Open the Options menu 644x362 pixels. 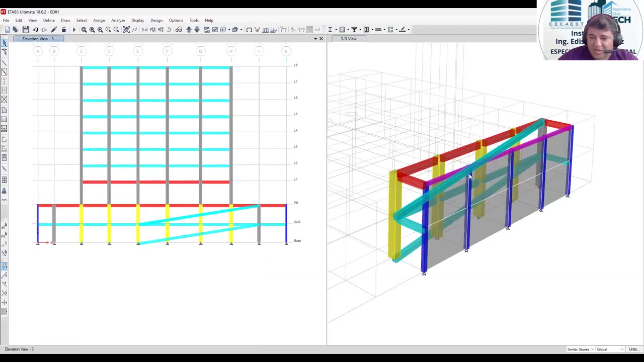176,21
